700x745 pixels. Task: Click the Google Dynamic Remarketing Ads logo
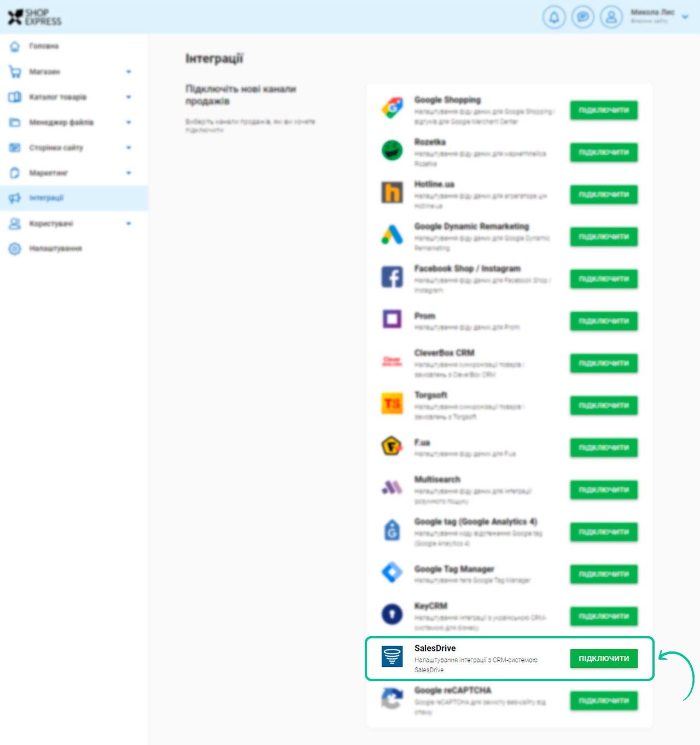pyautogui.click(x=392, y=235)
